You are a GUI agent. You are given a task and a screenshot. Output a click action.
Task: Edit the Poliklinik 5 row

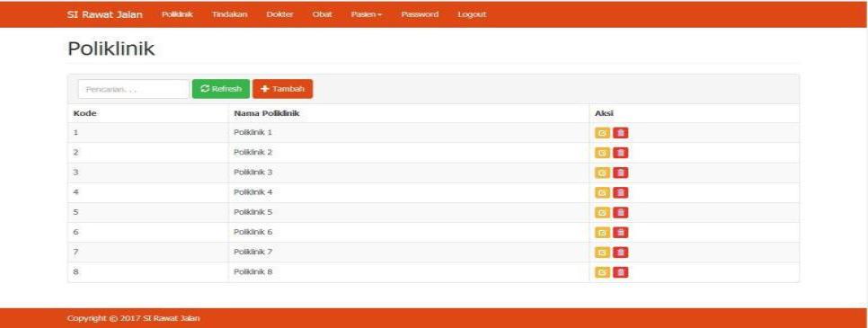[x=602, y=212]
